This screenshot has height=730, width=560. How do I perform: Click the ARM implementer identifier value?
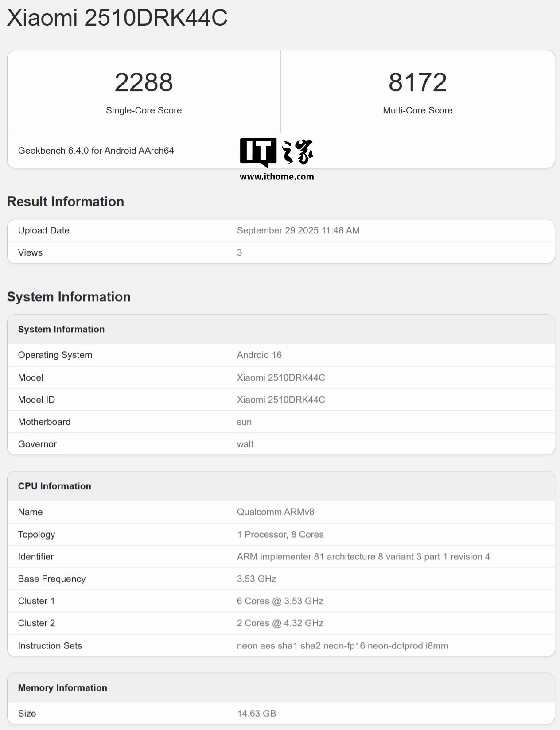[x=363, y=557]
